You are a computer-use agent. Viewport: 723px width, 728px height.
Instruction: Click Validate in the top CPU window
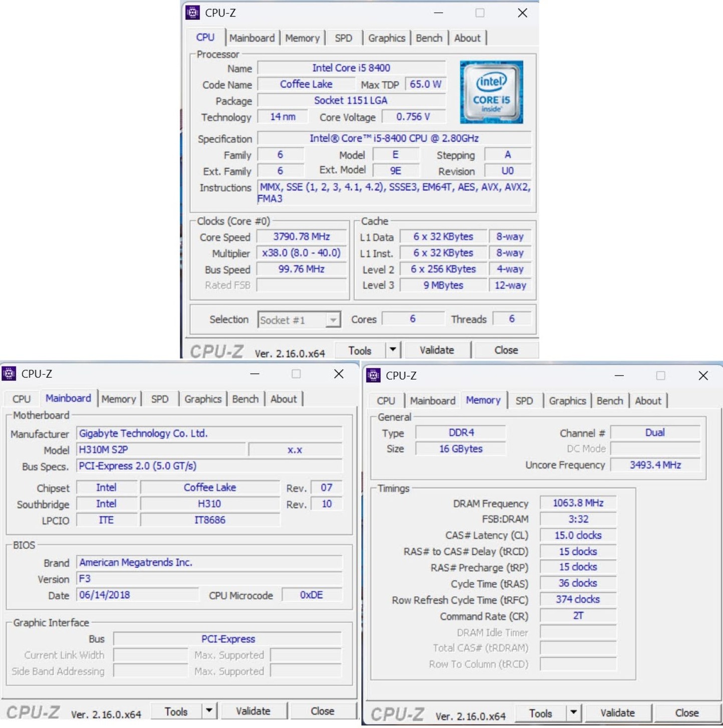(x=437, y=350)
